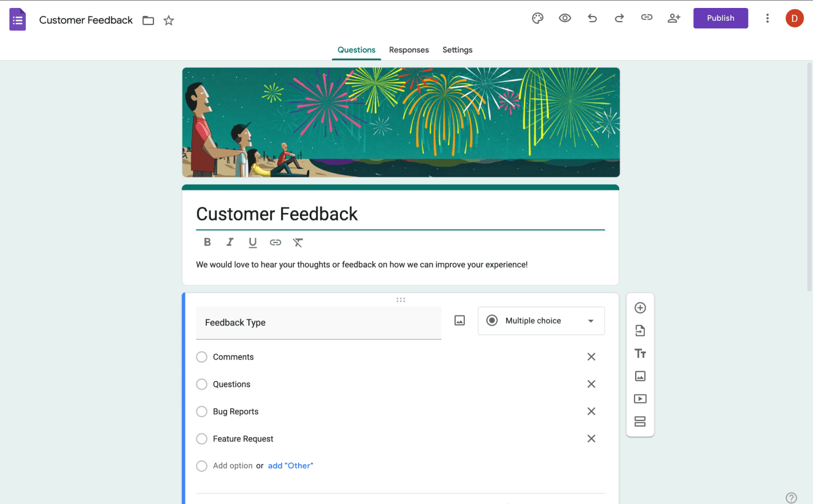Add title and description block
Image resolution: width=813 pixels, height=504 pixels.
click(x=640, y=354)
